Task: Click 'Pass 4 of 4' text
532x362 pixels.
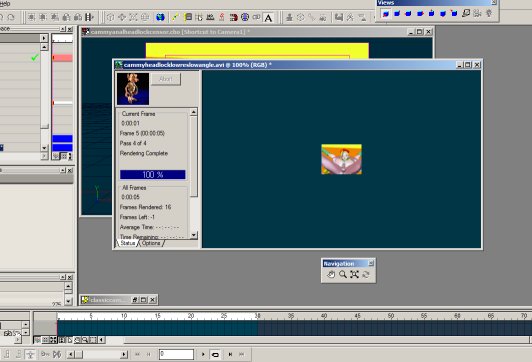Action: [x=133, y=143]
